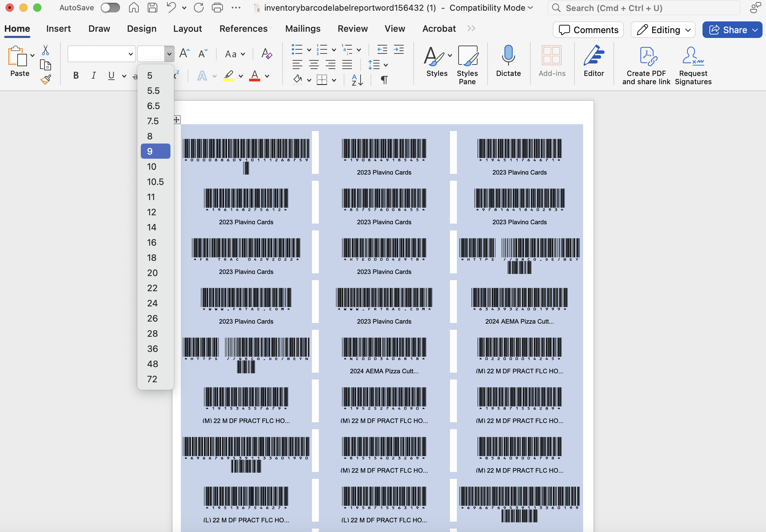This screenshot has height=532, width=766.
Task: Open the Editor tool
Action: 594,61
